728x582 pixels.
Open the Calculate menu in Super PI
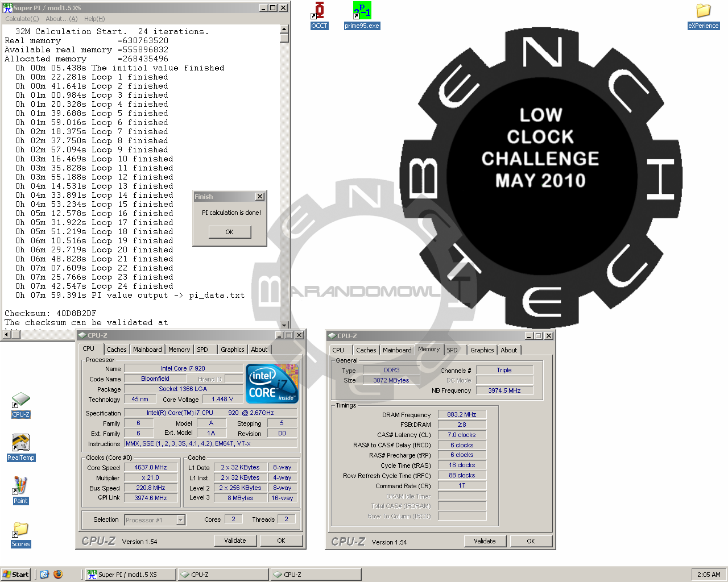tap(22, 19)
